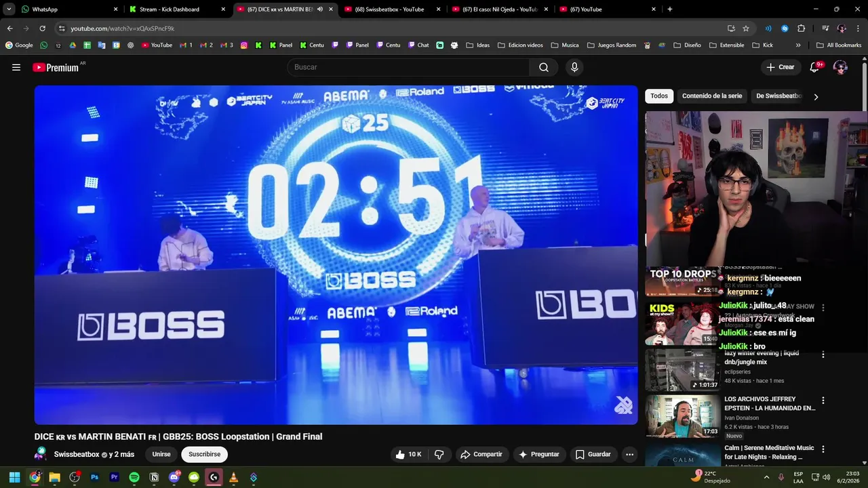The height and width of the screenshot is (488, 868).
Task: Open a new browser tab
Action: pos(670,9)
